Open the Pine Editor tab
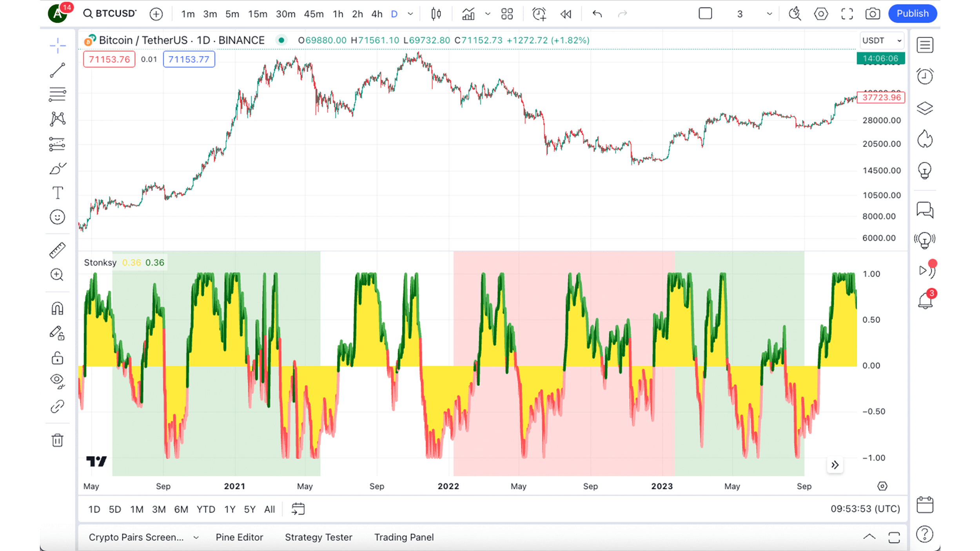The width and height of the screenshot is (980, 551). click(239, 537)
